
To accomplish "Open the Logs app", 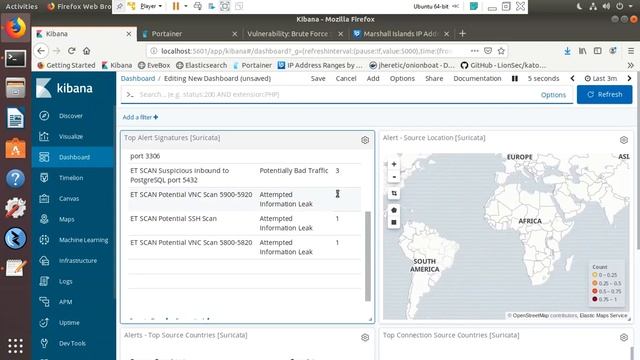I will point(65,281).
